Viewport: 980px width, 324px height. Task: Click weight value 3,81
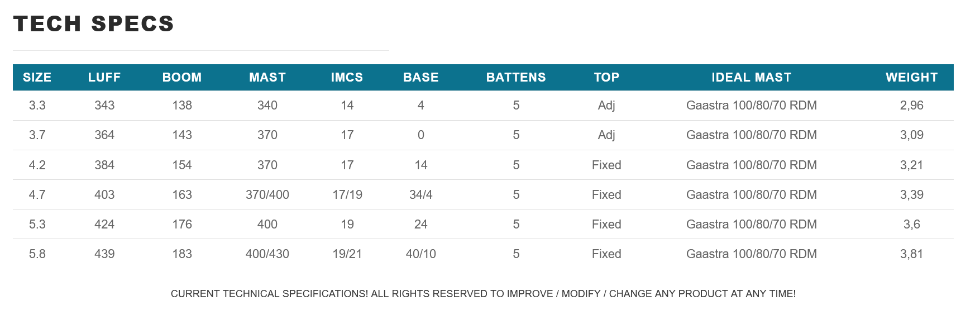(912, 254)
